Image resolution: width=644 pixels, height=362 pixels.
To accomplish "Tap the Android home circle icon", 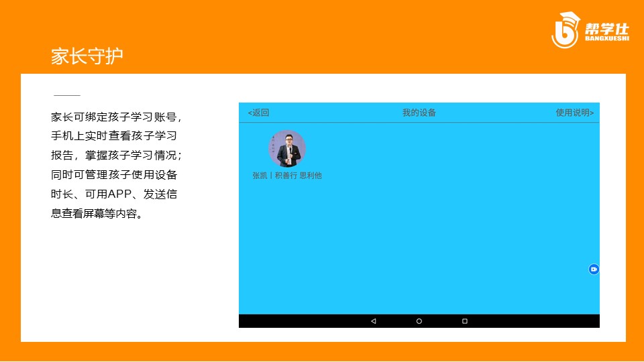I will (419, 321).
